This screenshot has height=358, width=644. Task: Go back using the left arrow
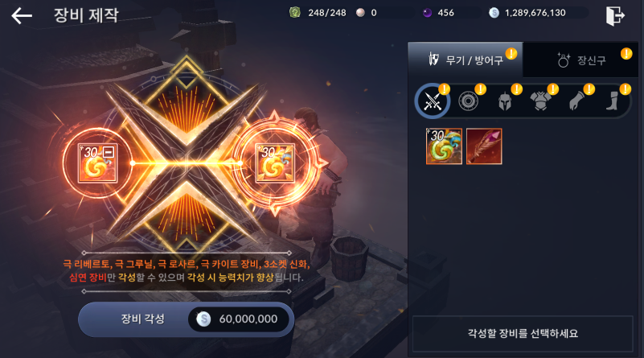click(x=22, y=16)
